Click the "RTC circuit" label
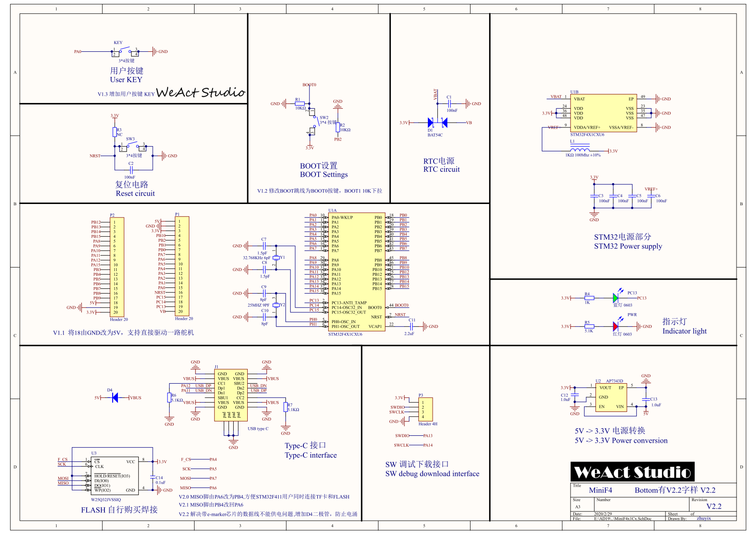Screen dimensions: 756x535 coord(441,169)
